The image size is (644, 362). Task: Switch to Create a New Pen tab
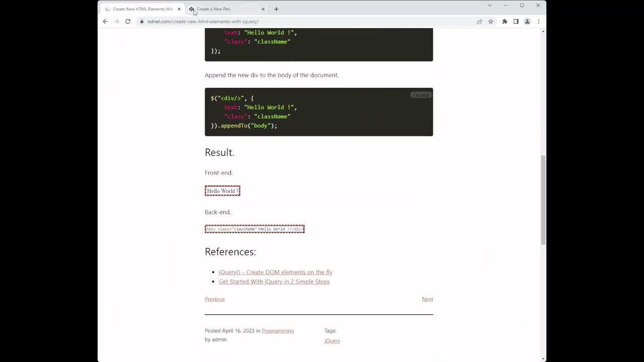226,9
